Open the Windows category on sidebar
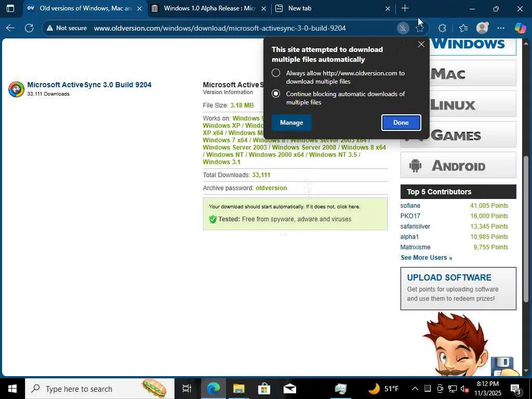The image size is (532, 399). [x=473, y=45]
